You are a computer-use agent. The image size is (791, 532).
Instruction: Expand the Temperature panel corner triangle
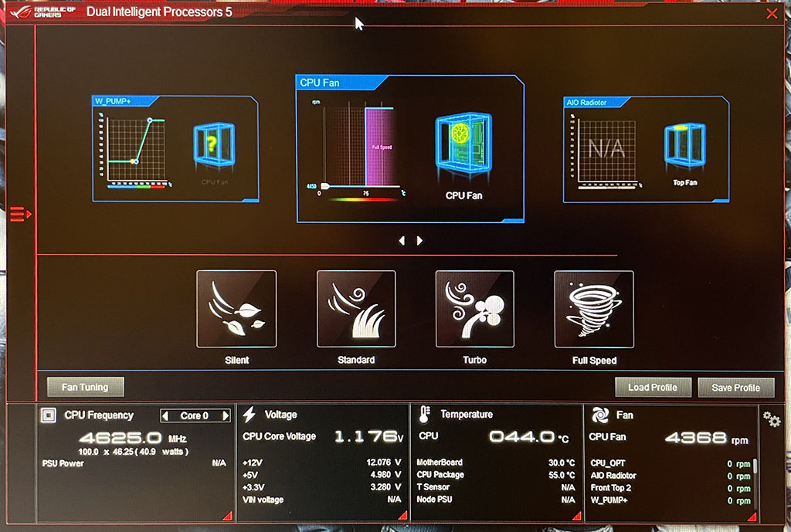[577, 515]
